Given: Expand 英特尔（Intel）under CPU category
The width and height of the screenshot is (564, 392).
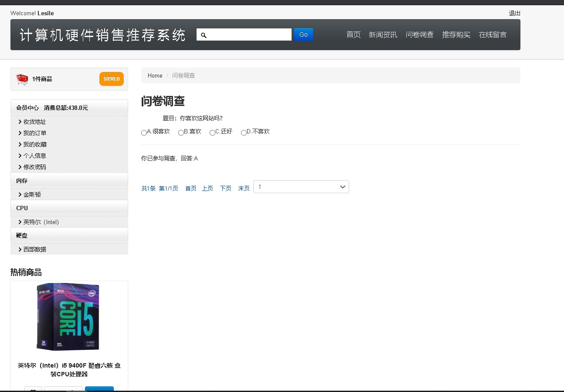Looking at the screenshot, I should pos(41,222).
